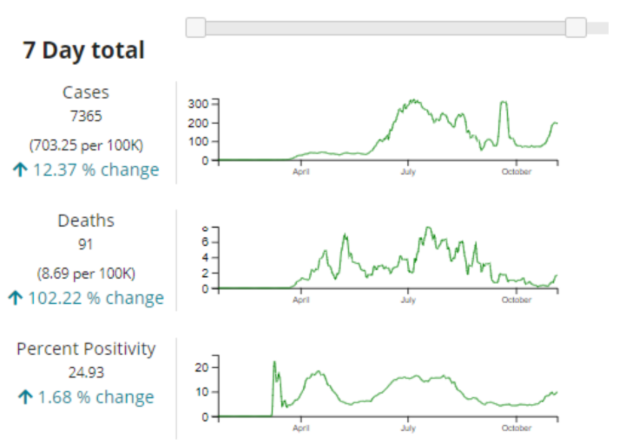620x445 pixels.
Task: Click the middle of the date range slider track
Action: [386, 27]
